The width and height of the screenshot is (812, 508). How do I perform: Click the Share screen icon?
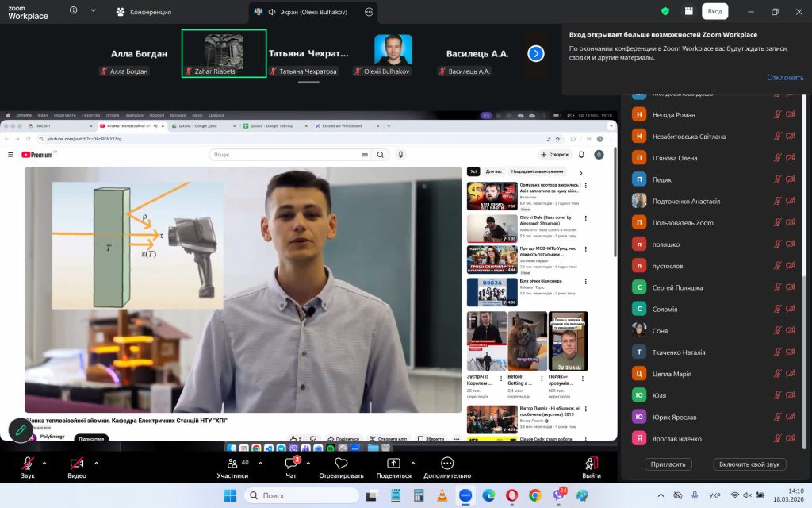(393, 464)
